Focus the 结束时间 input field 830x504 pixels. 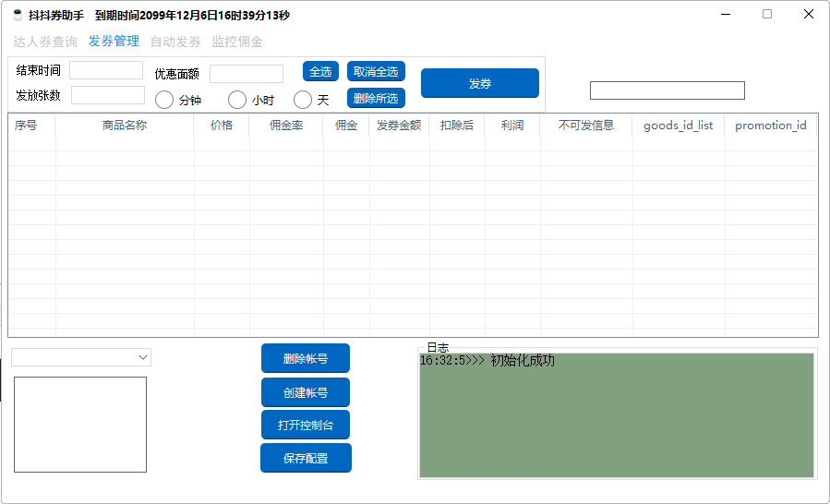[106, 71]
